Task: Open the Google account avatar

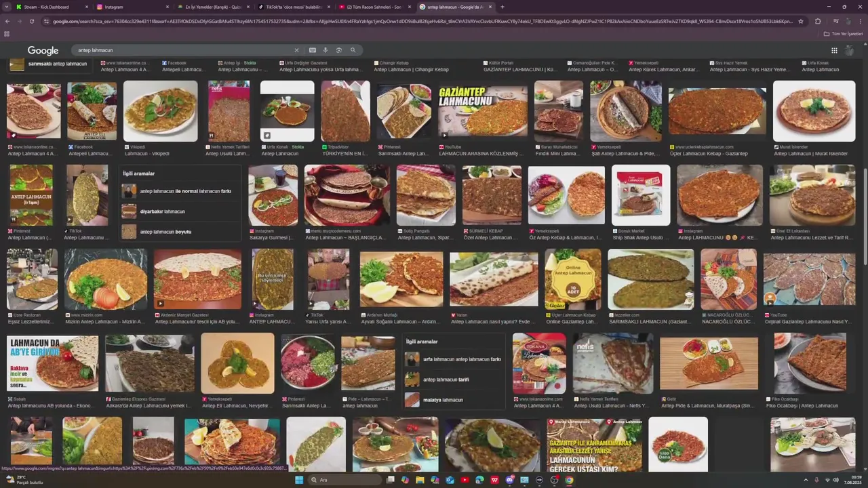Action: (850, 50)
